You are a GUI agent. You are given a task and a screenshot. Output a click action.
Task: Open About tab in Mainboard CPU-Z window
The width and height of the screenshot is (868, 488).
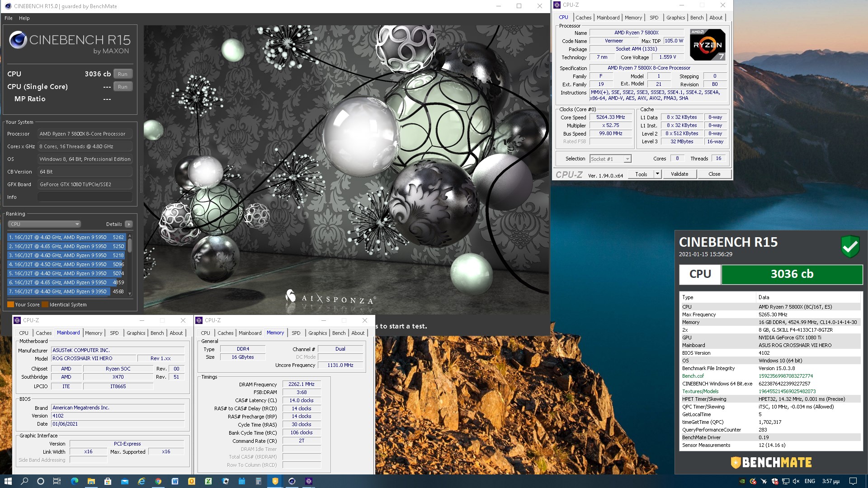pos(176,333)
